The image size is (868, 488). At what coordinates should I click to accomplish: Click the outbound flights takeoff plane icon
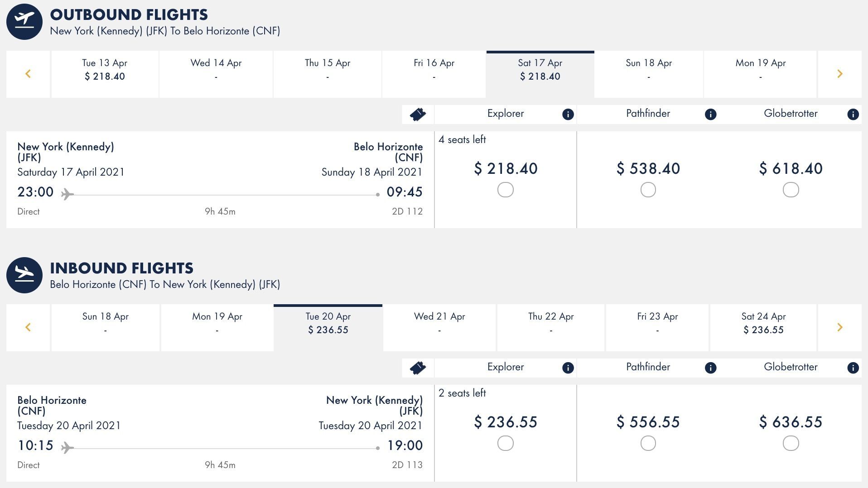click(24, 22)
